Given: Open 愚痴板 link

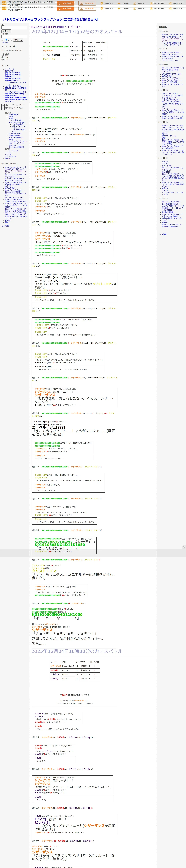Looking at the screenshot, I should point(11,139).
